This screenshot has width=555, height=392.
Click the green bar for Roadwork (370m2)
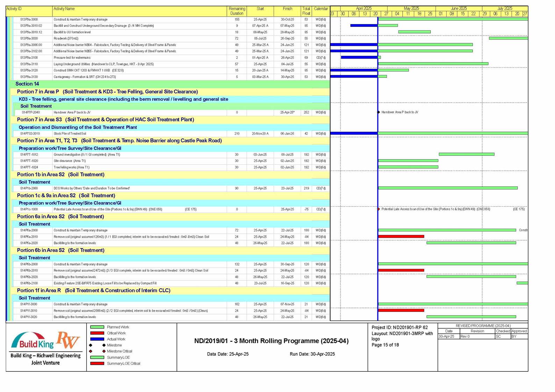509,38
